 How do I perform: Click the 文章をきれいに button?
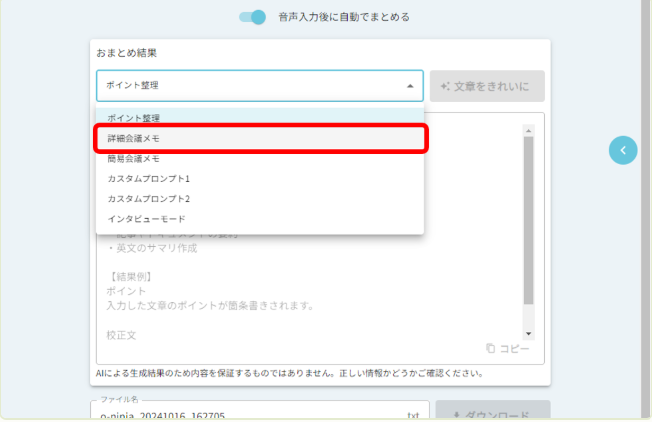(x=487, y=86)
